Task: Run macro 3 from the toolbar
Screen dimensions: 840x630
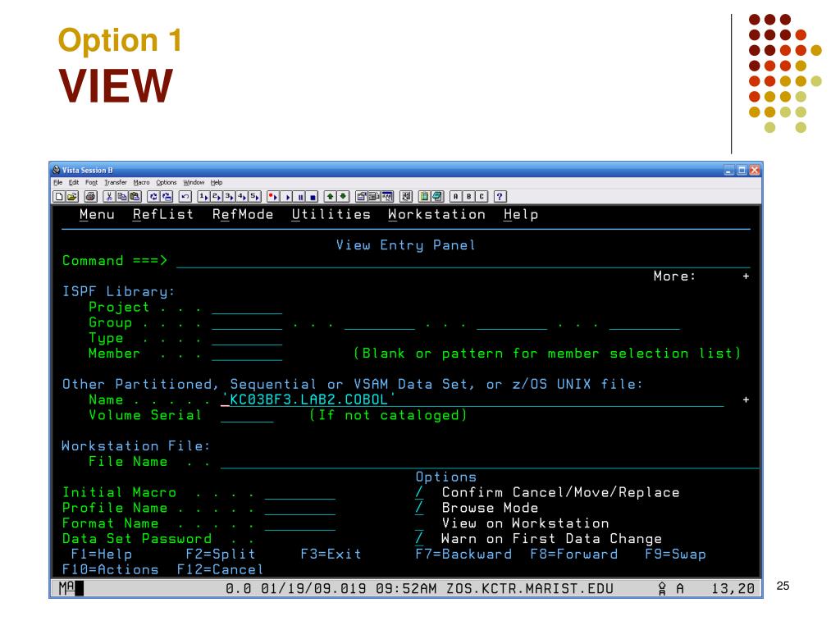Action: tap(230, 197)
